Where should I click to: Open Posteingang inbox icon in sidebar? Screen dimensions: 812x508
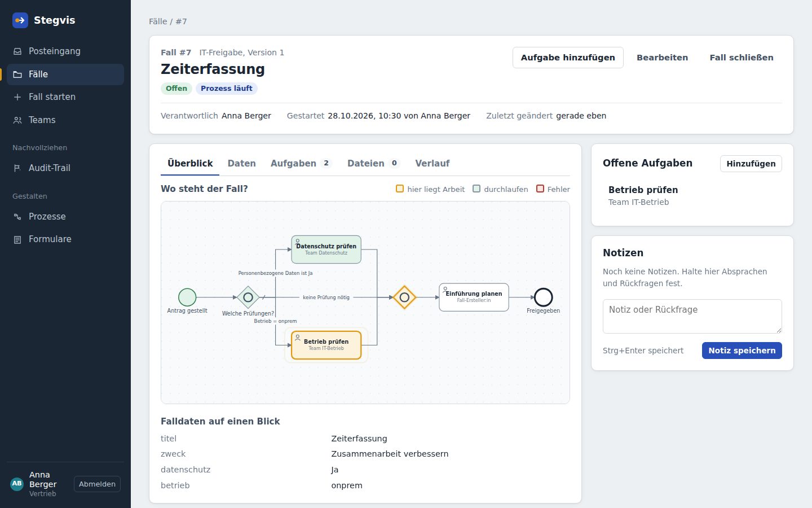pos(17,51)
